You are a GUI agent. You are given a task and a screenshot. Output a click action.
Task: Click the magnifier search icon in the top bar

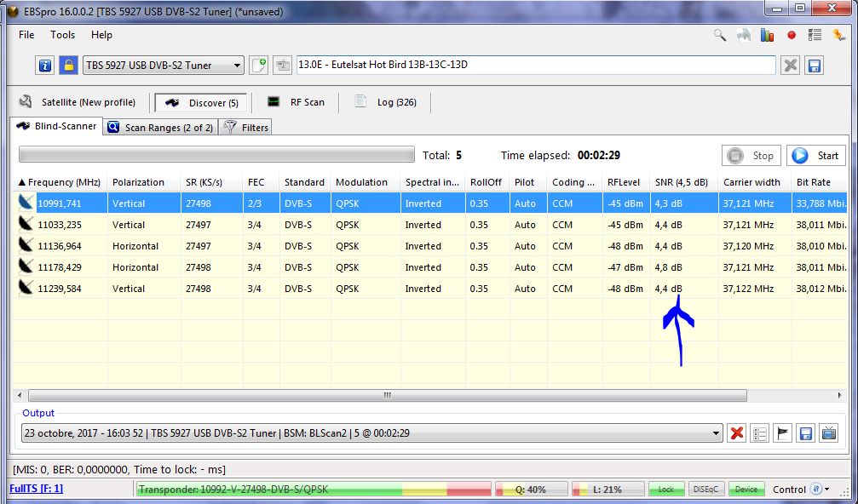[720, 35]
